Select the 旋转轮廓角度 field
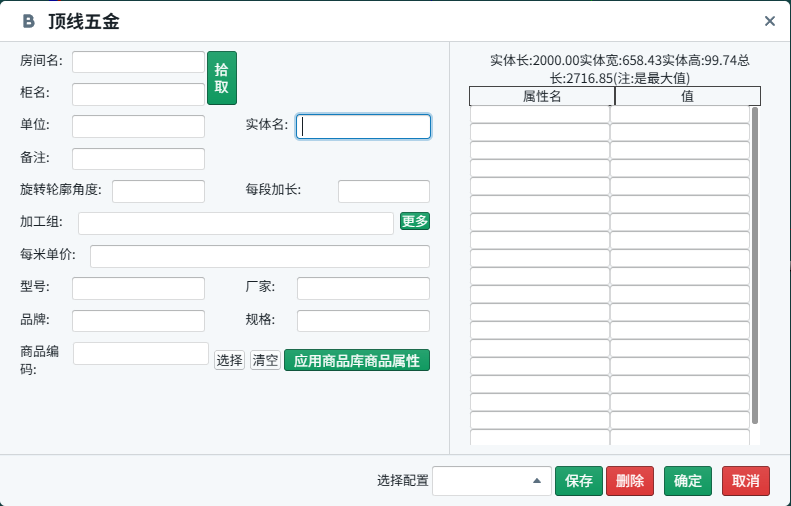 [158, 191]
